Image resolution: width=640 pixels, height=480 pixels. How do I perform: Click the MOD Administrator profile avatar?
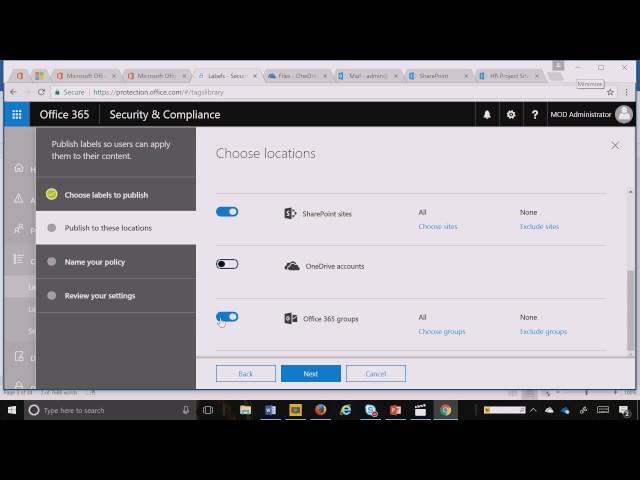pos(624,114)
